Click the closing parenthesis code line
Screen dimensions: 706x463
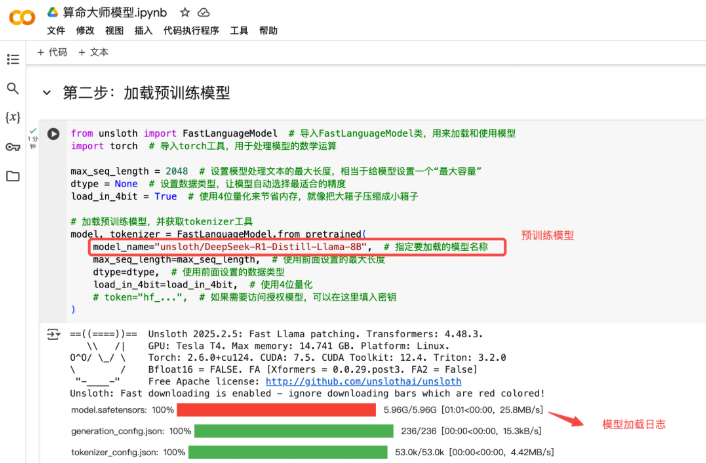click(73, 310)
